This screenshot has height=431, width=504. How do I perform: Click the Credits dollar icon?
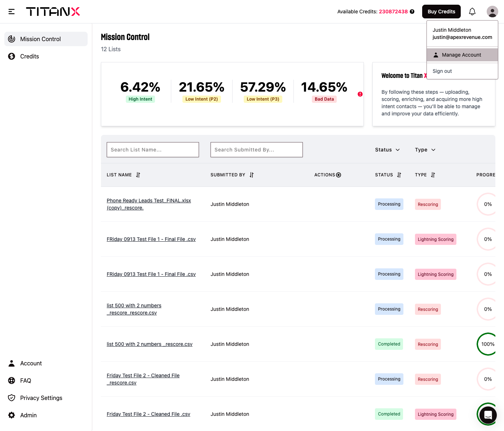coord(12,56)
